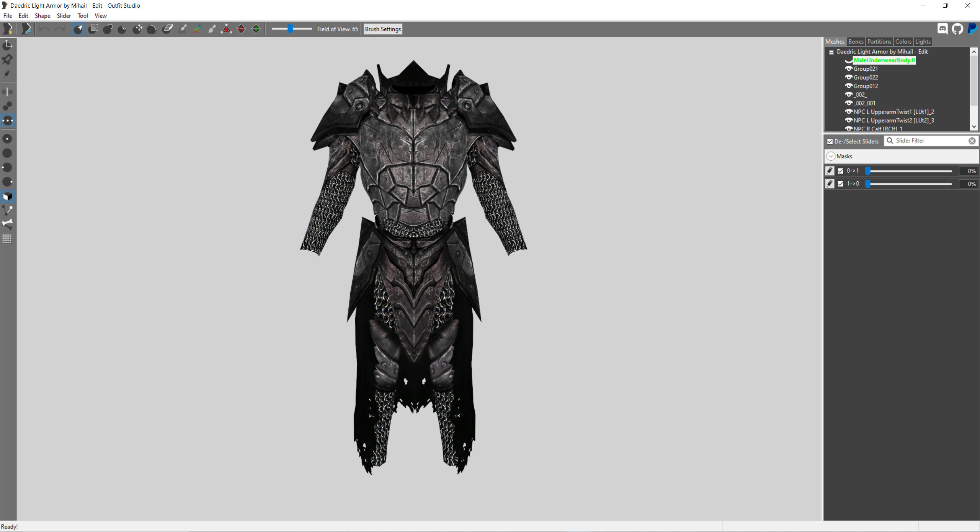Viewport: 980px width, 532px height.
Task: Switch to the Bones tab
Action: tap(856, 42)
